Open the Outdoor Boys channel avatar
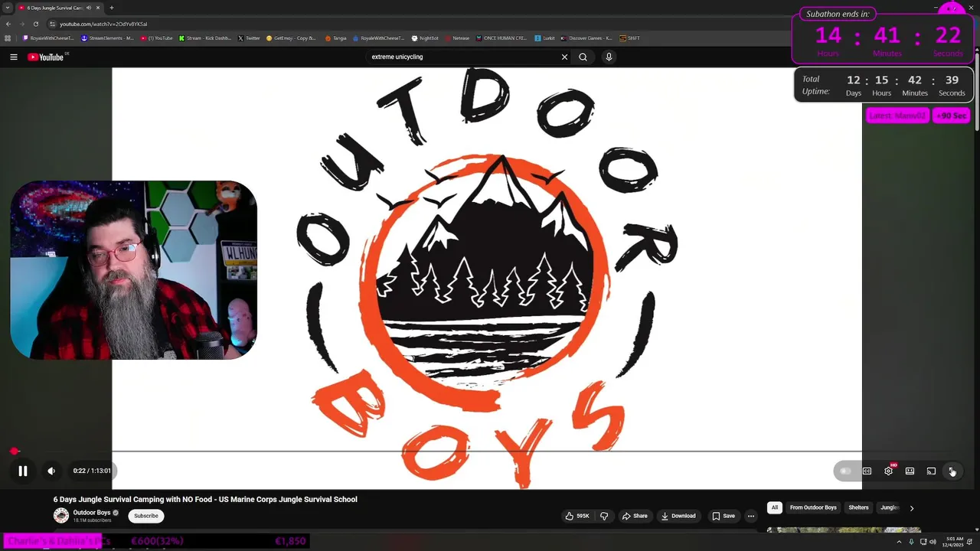Image resolution: width=980 pixels, height=551 pixels. 61,515
